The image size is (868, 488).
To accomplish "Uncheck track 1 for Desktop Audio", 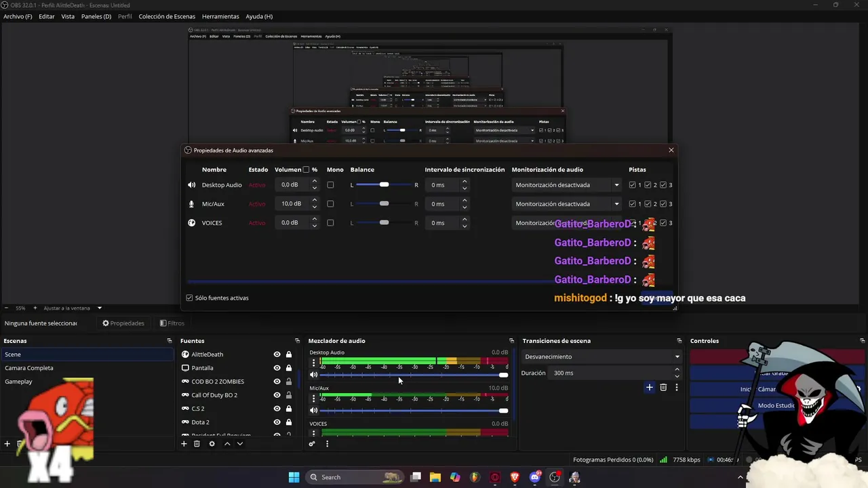I will pyautogui.click(x=633, y=185).
